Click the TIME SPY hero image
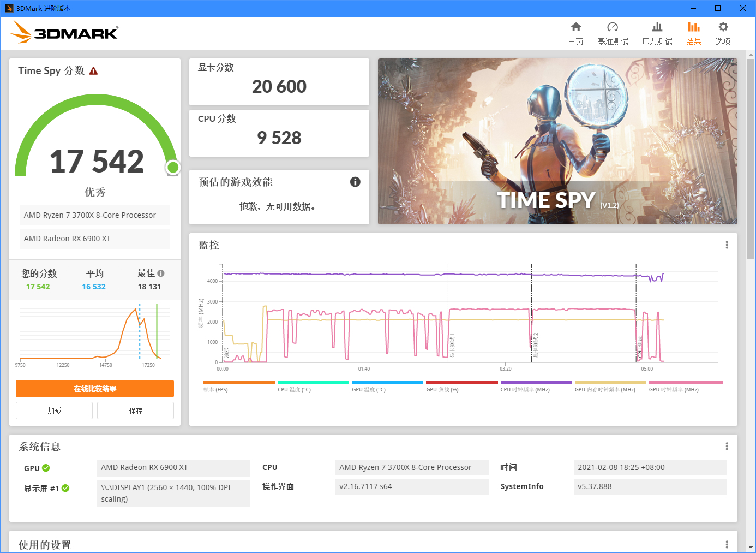The image size is (756, 553). pos(557,141)
